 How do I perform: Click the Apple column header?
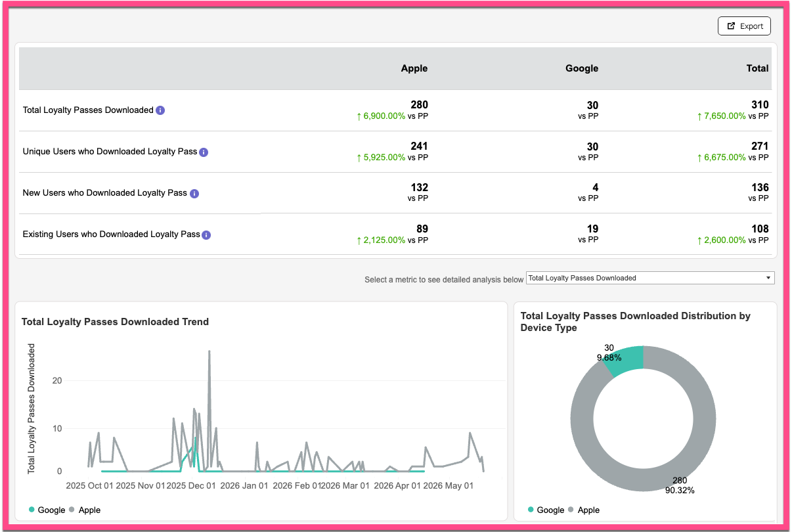pos(414,68)
